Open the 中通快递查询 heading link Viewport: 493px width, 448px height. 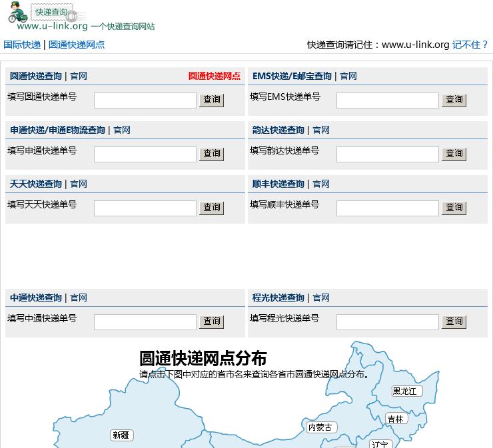[x=35, y=298]
